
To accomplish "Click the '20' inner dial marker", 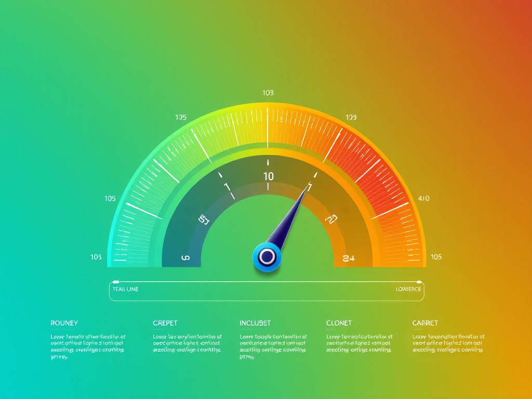I will coord(331,220).
